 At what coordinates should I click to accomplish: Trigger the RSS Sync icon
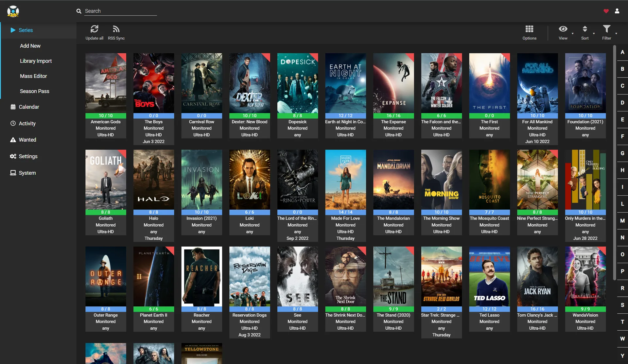[116, 29]
